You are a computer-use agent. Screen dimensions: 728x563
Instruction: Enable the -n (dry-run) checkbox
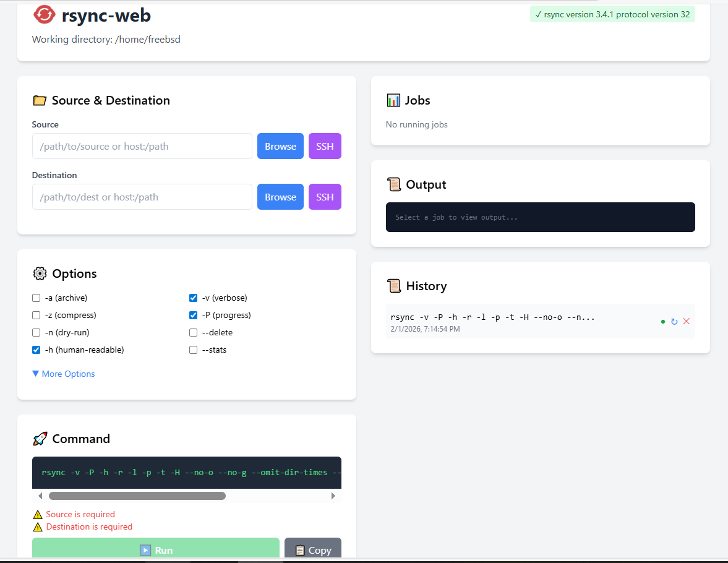click(36, 333)
